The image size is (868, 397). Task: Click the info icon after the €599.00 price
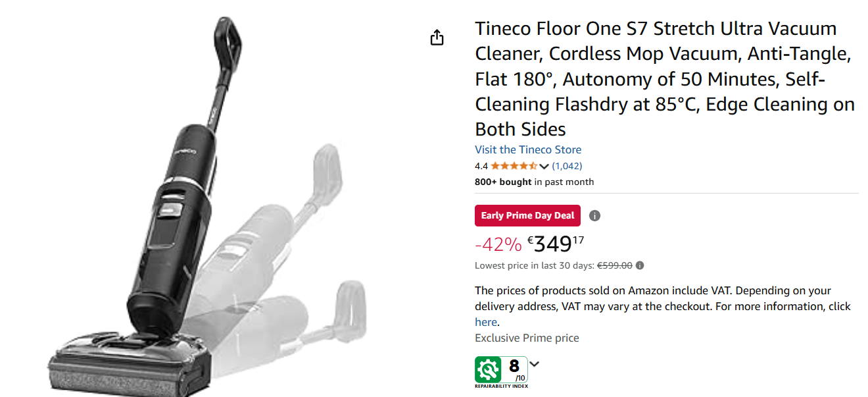640,265
